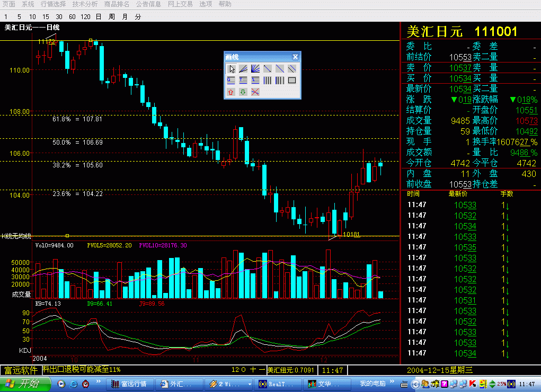
Task: Open the RealT... taskbar window
Action: pyautogui.click(x=278, y=384)
